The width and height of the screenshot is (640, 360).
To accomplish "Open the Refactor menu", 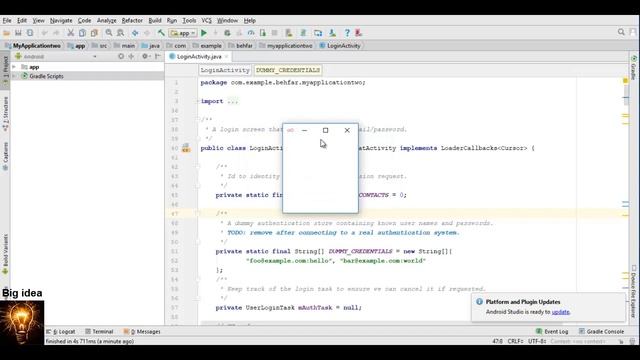I will 132,20.
